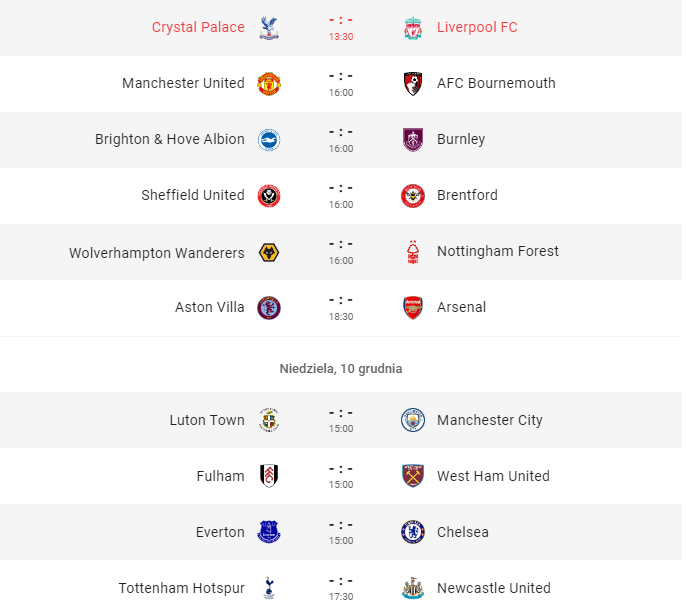
Task: Open the Manchester United crest icon
Action: click(269, 84)
